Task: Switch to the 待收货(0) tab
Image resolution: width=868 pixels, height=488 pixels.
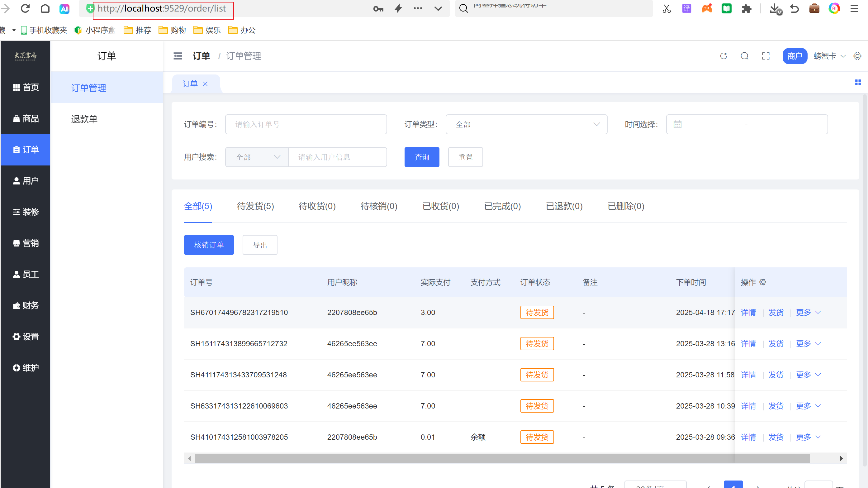Action: coord(317,206)
